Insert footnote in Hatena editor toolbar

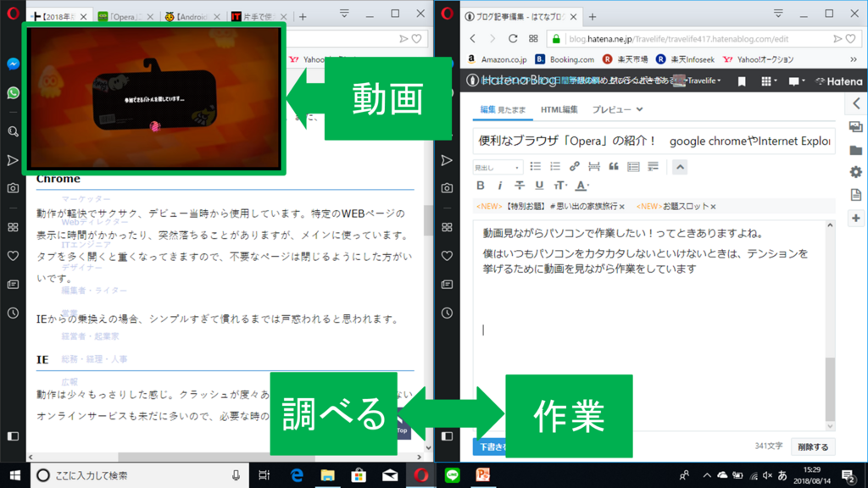654,167
